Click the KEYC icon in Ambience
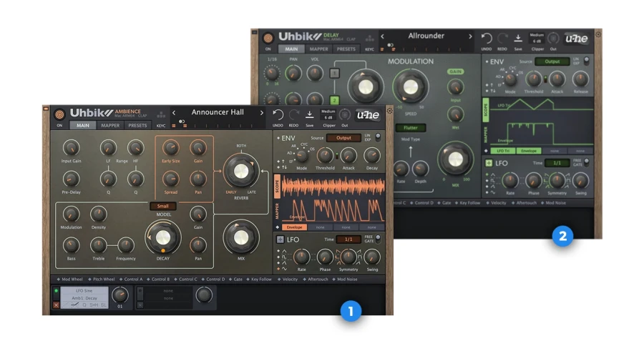 click(x=161, y=114)
